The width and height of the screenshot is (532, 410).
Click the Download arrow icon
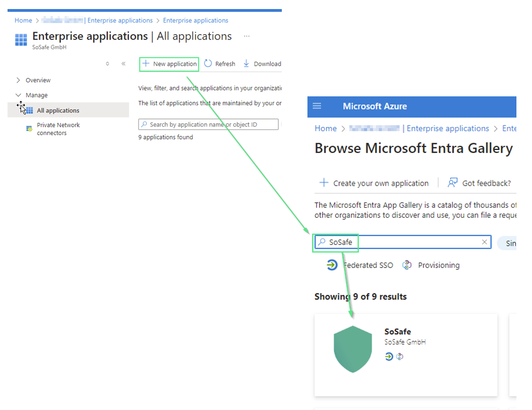(246, 64)
